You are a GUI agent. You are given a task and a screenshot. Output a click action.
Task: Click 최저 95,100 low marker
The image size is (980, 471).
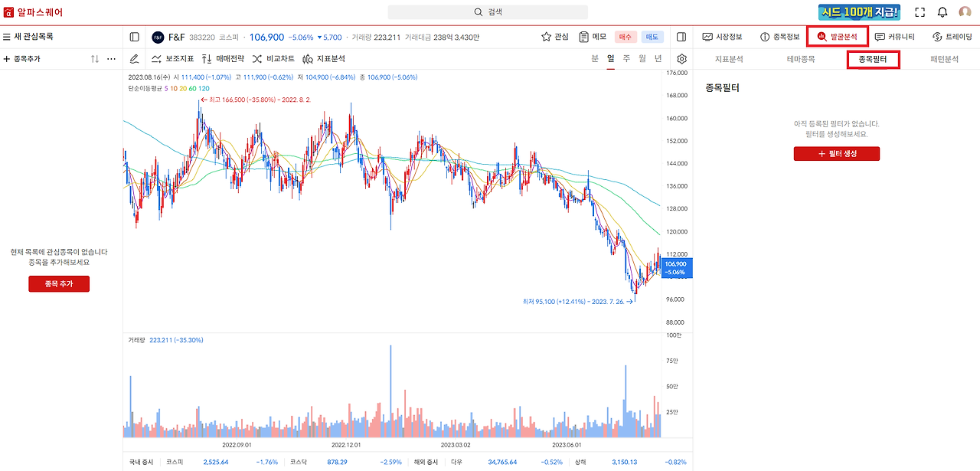pos(577,302)
